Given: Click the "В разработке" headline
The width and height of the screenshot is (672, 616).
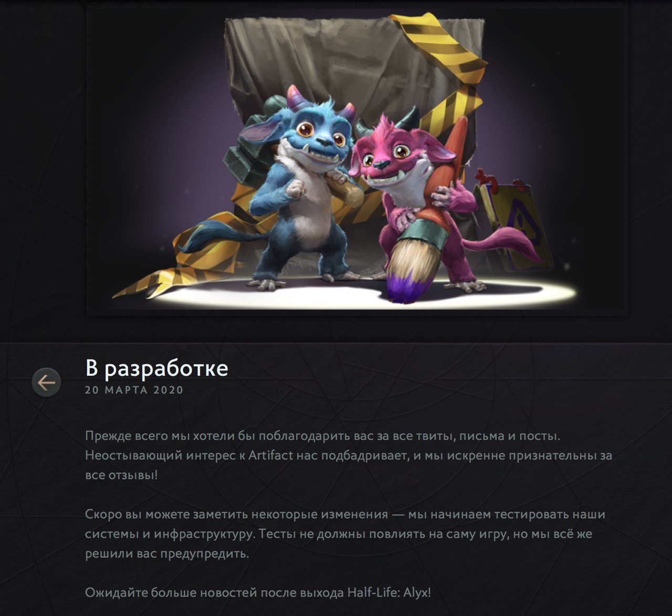Looking at the screenshot, I should click(157, 368).
